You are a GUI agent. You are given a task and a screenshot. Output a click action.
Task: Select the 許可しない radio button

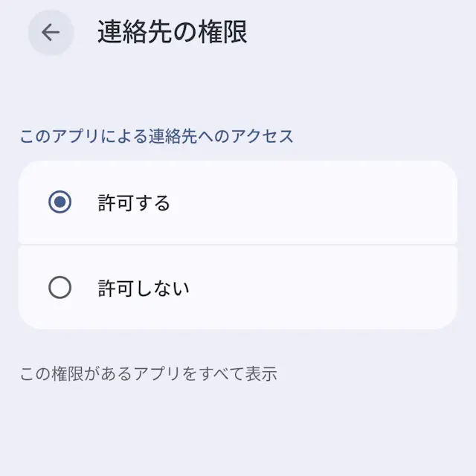pyautogui.click(x=59, y=287)
